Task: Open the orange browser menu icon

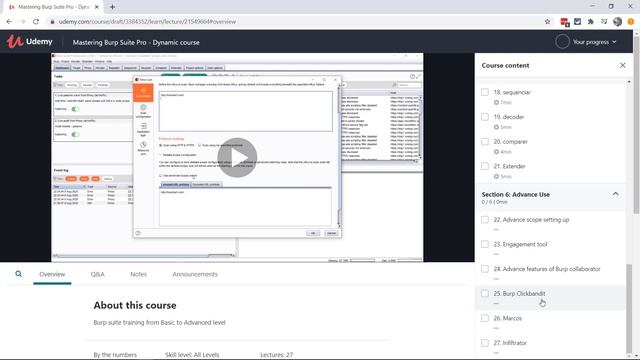Action: click(x=631, y=22)
